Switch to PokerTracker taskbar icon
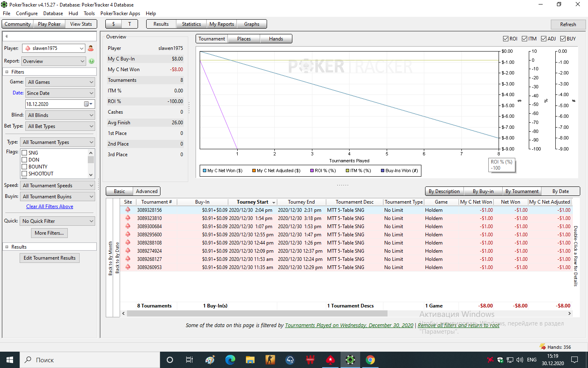 pos(350,360)
